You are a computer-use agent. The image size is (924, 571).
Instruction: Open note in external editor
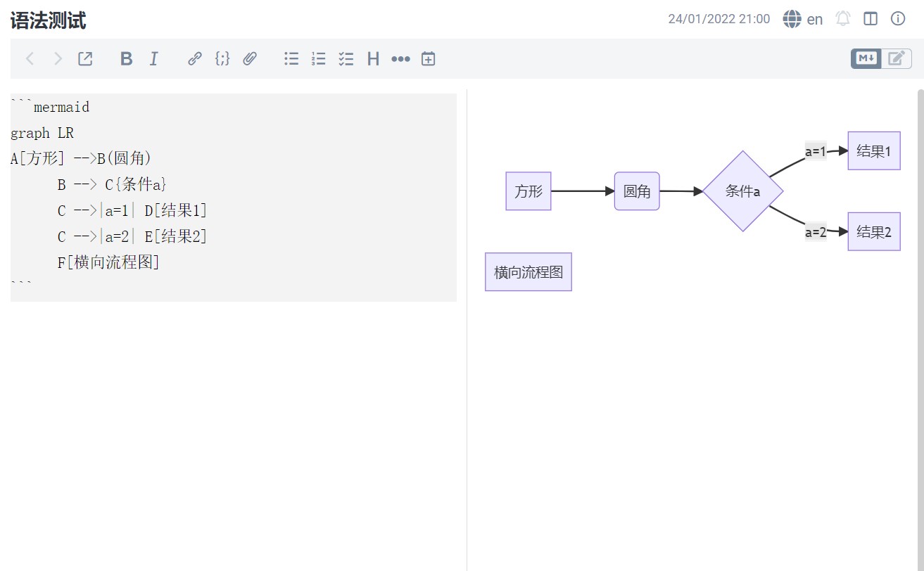click(x=85, y=59)
